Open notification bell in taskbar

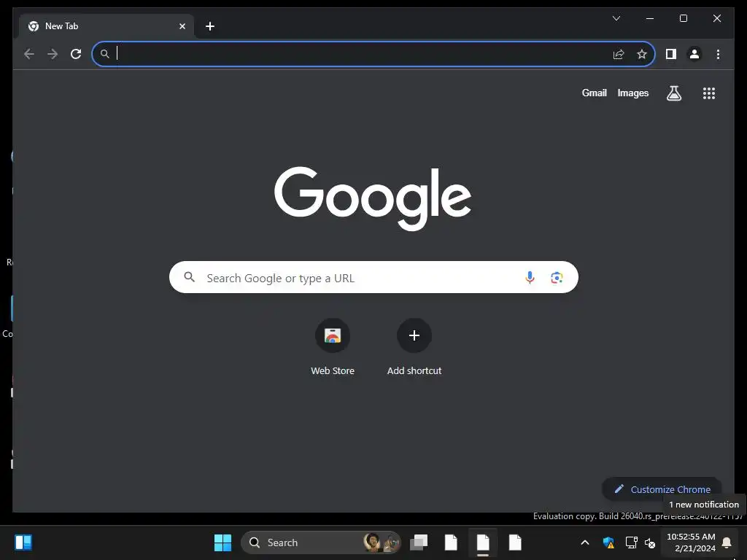(x=727, y=542)
